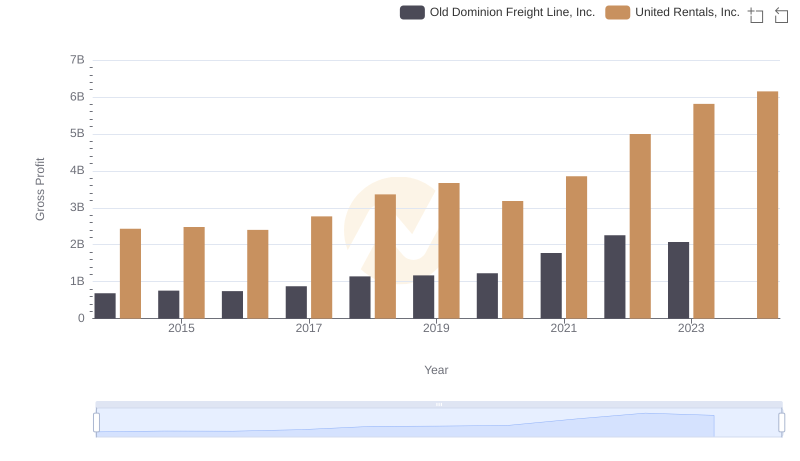The height and width of the screenshot is (461, 800).
Task: Click the 2020 United Rentals bar
Action: pyautogui.click(x=513, y=260)
